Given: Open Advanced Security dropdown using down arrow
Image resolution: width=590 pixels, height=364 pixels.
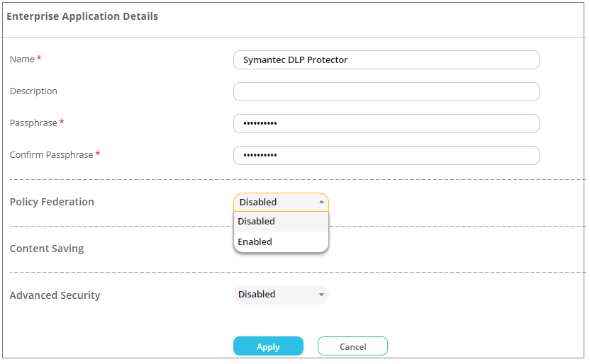Looking at the screenshot, I should [321, 295].
